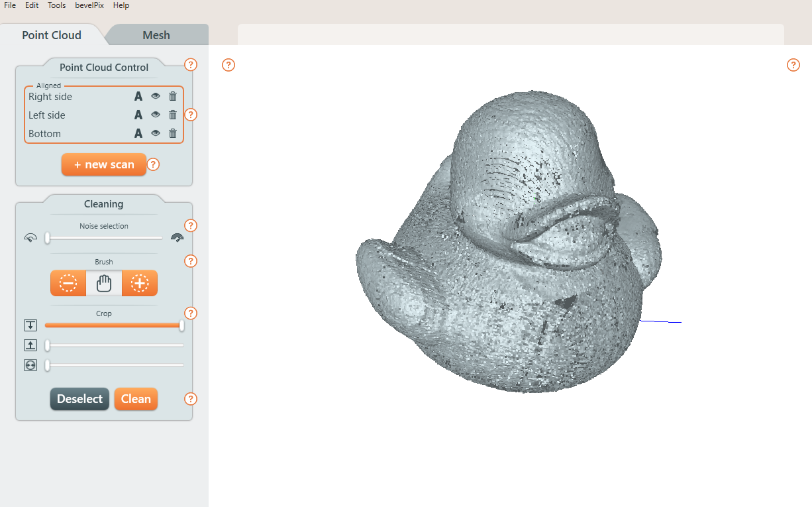Open help icon beside the Aligned scan list

(191, 115)
